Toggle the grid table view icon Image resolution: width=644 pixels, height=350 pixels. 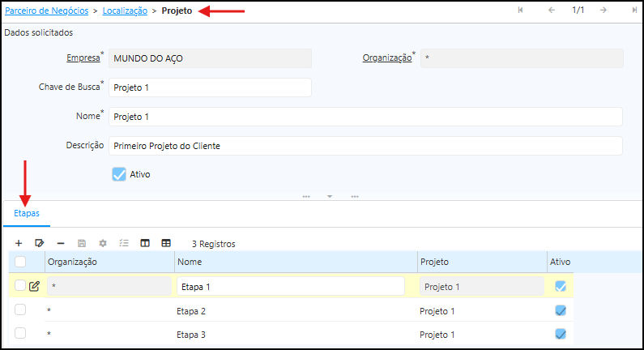(x=166, y=243)
